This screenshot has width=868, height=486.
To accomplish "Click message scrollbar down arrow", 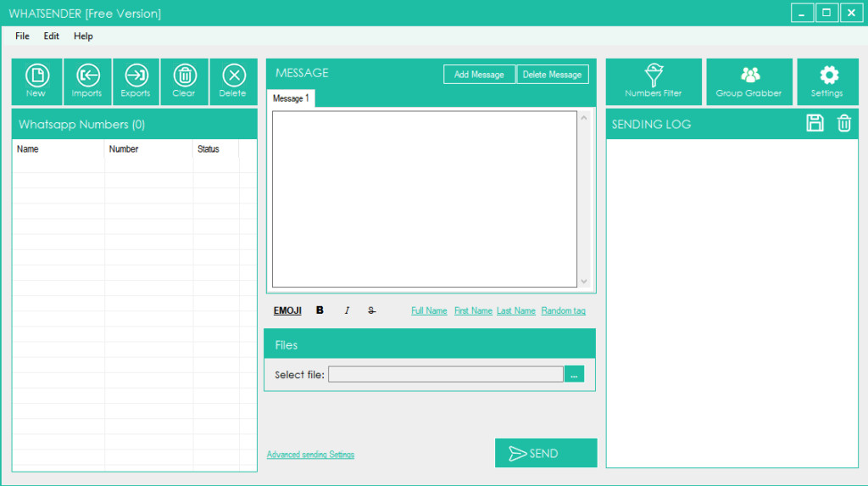I will coord(584,282).
